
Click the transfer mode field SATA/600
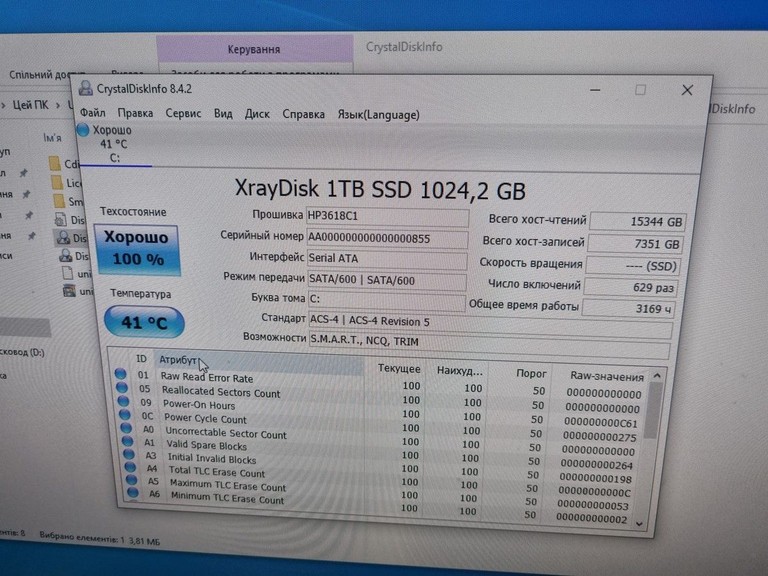[387, 281]
